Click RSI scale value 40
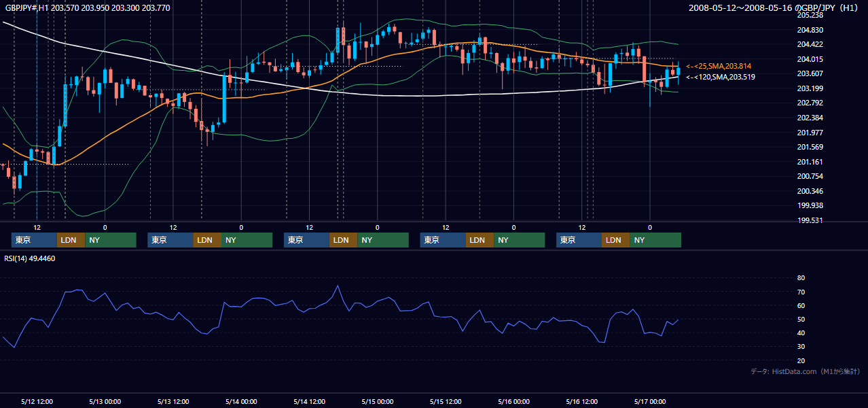The width and height of the screenshot is (868, 408). pyautogui.click(x=801, y=333)
